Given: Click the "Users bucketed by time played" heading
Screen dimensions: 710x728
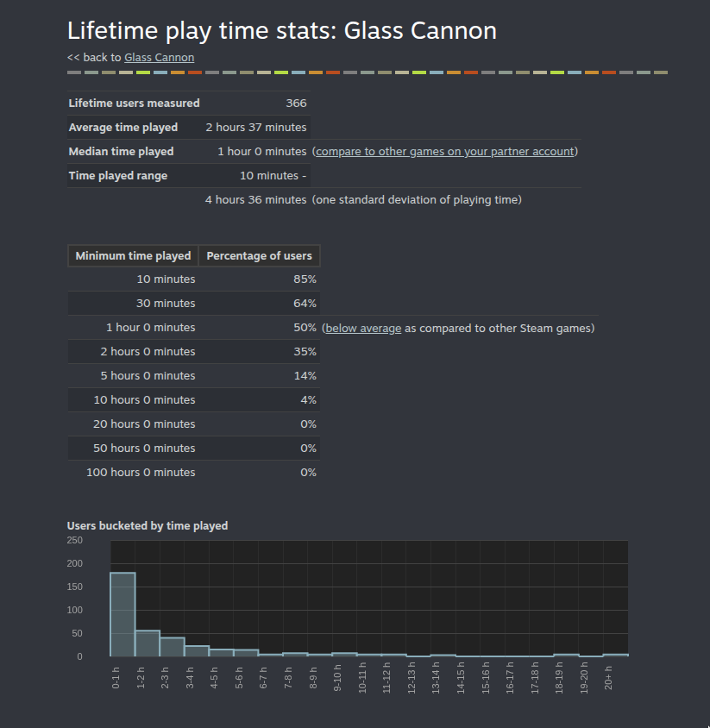Looking at the screenshot, I should point(148,525).
